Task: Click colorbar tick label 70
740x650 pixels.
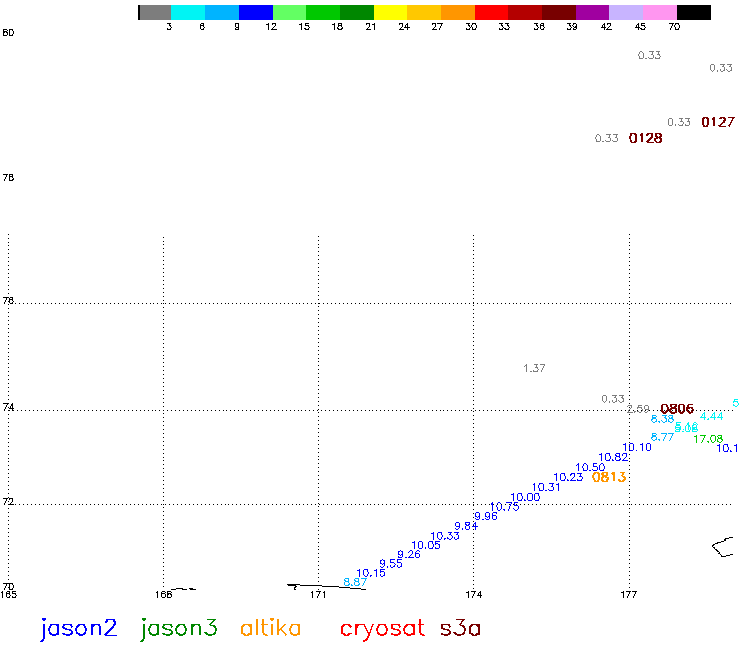Action: (674, 27)
